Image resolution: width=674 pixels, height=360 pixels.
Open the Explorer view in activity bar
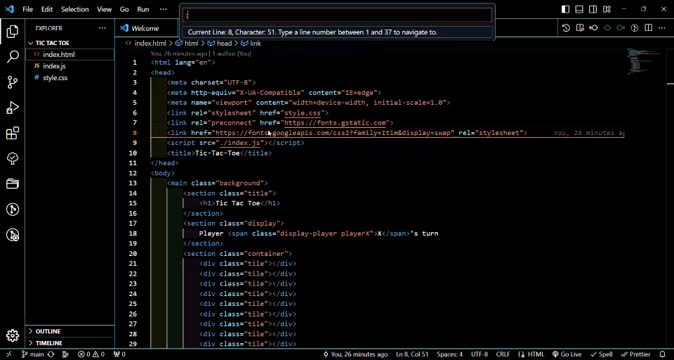click(12, 31)
